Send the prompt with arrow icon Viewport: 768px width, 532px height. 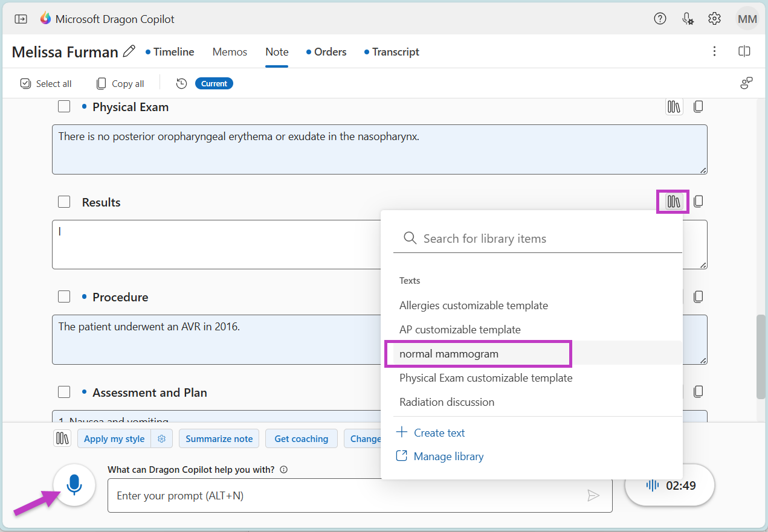click(x=593, y=496)
